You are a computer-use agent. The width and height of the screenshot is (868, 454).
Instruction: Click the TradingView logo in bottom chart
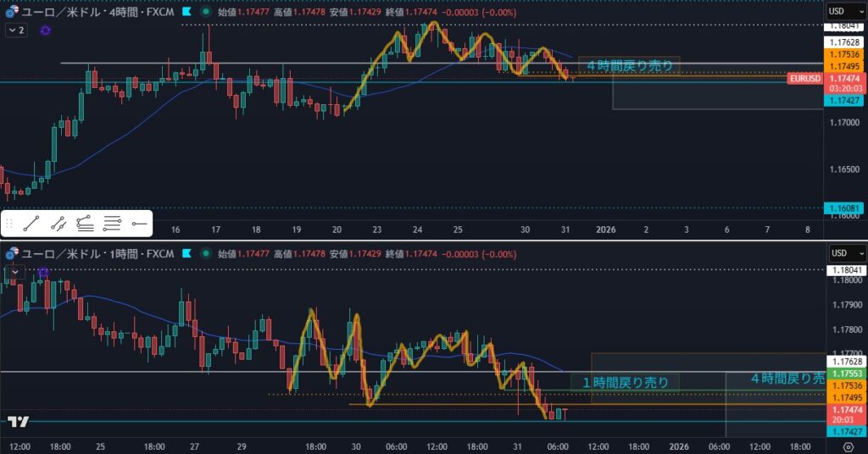click(19, 422)
